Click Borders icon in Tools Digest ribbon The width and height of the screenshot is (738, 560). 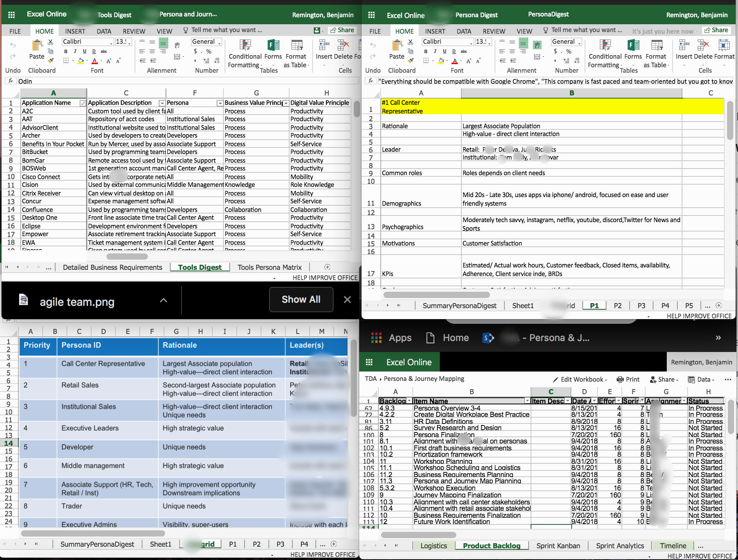pyautogui.click(x=66, y=61)
